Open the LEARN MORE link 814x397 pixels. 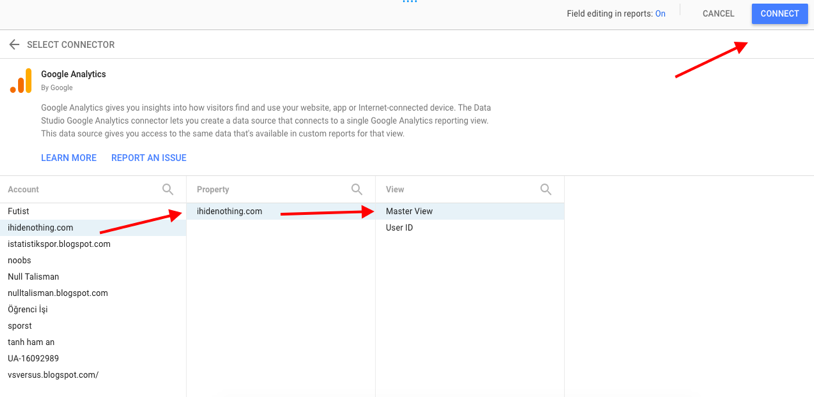(x=69, y=158)
